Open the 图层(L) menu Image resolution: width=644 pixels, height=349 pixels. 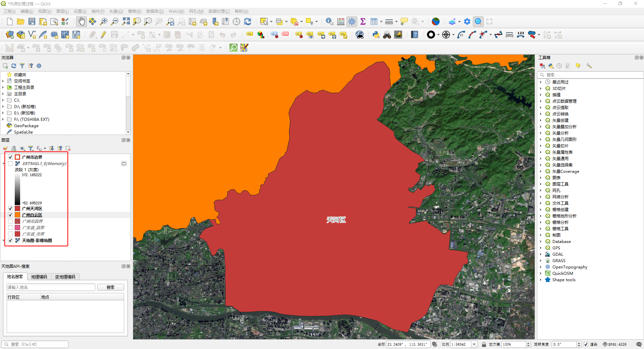62,11
